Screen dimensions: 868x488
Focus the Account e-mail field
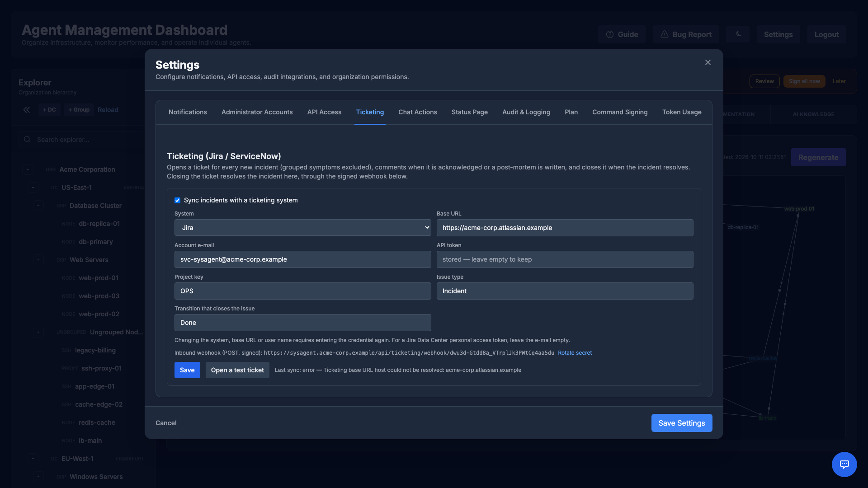pyautogui.click(x=302, y=259)
